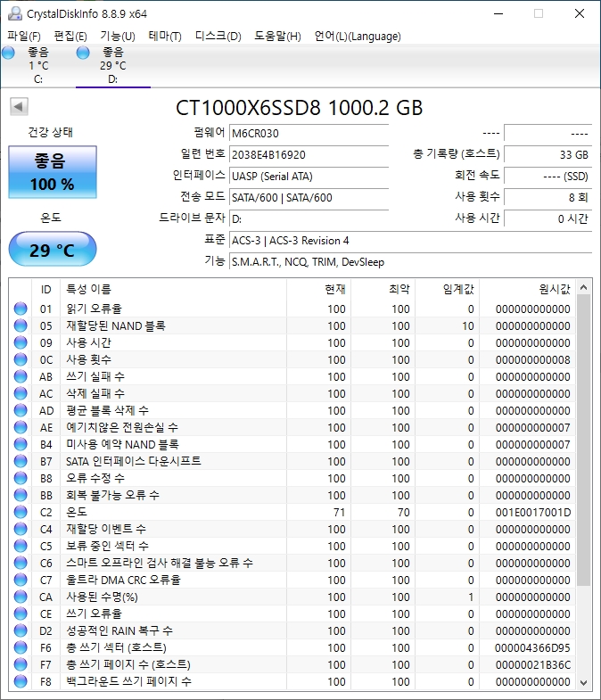Open the 디스크(D) menu
601x700 pixels.
click(218, 37)
